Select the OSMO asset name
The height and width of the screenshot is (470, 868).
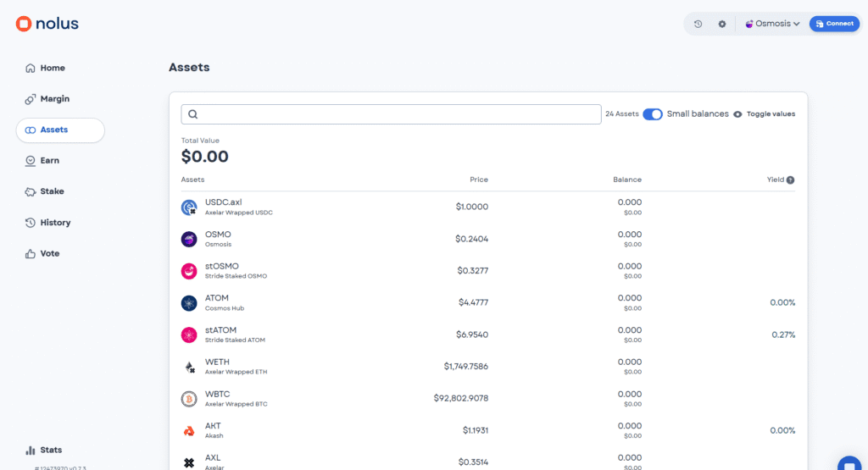(218, 235)
